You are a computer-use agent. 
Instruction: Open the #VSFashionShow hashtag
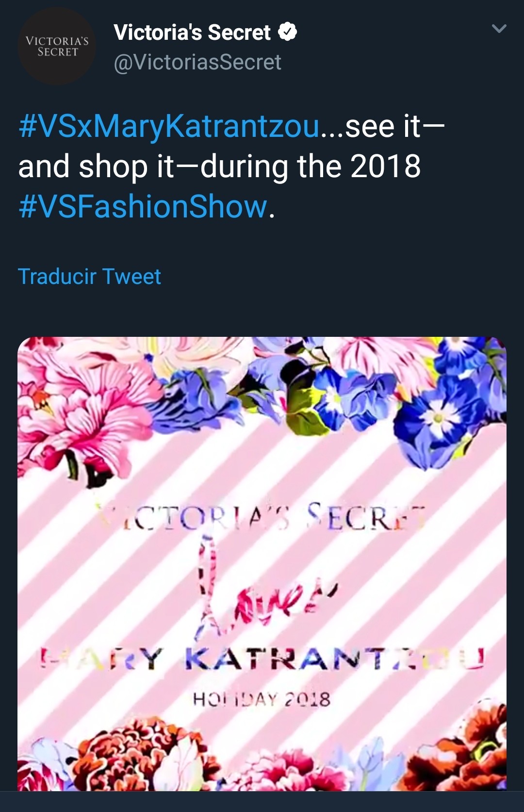pyautogui.click(x=143, y=206)
